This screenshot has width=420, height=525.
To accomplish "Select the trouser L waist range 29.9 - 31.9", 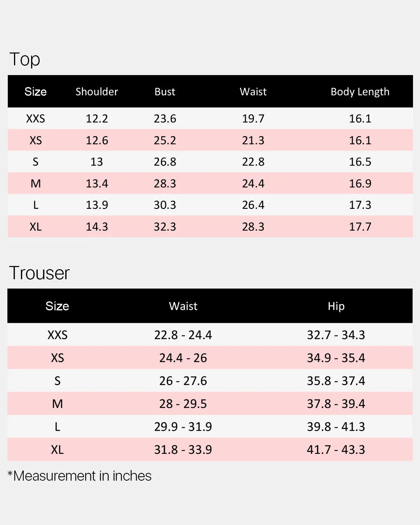I will pyautogui.click(x=183, y=427).
